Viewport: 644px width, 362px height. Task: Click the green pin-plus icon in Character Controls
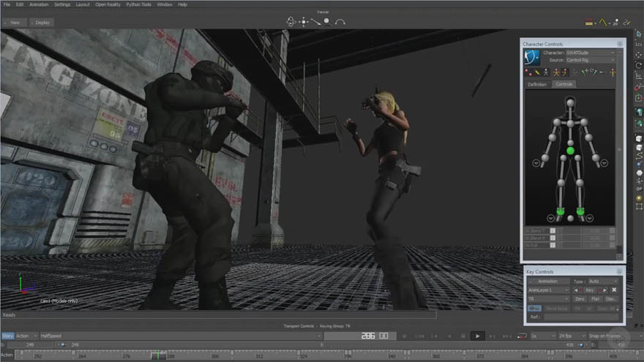(x=584, y=72)
